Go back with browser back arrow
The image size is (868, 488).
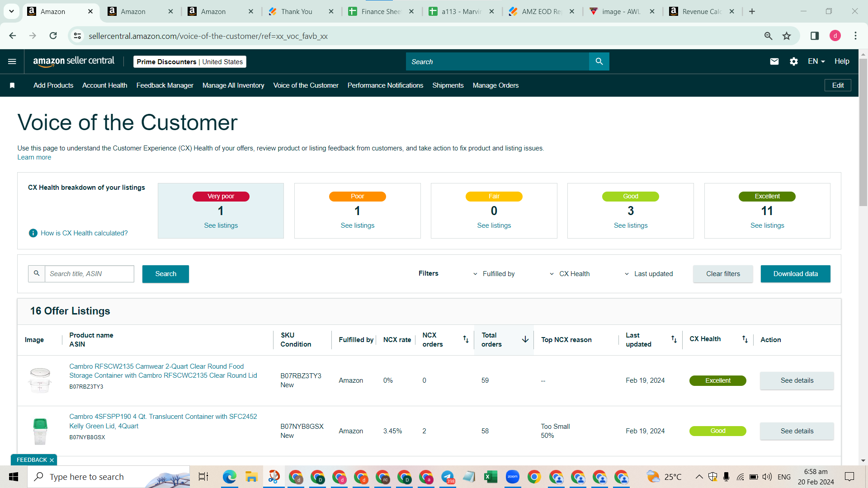click(13, 36)
